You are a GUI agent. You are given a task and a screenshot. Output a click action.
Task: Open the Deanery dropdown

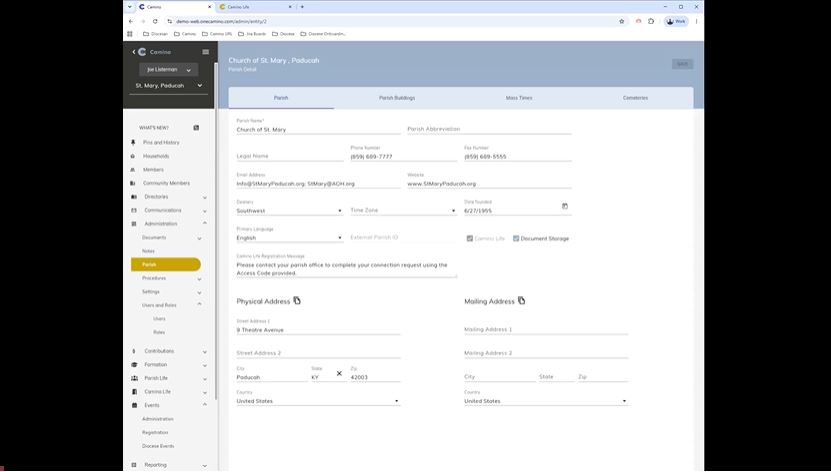click(289, 210)
